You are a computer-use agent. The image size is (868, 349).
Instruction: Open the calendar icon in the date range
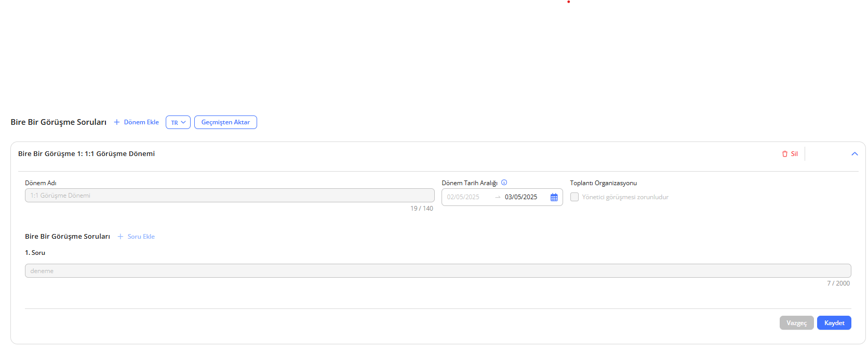(x=554, y=197)
